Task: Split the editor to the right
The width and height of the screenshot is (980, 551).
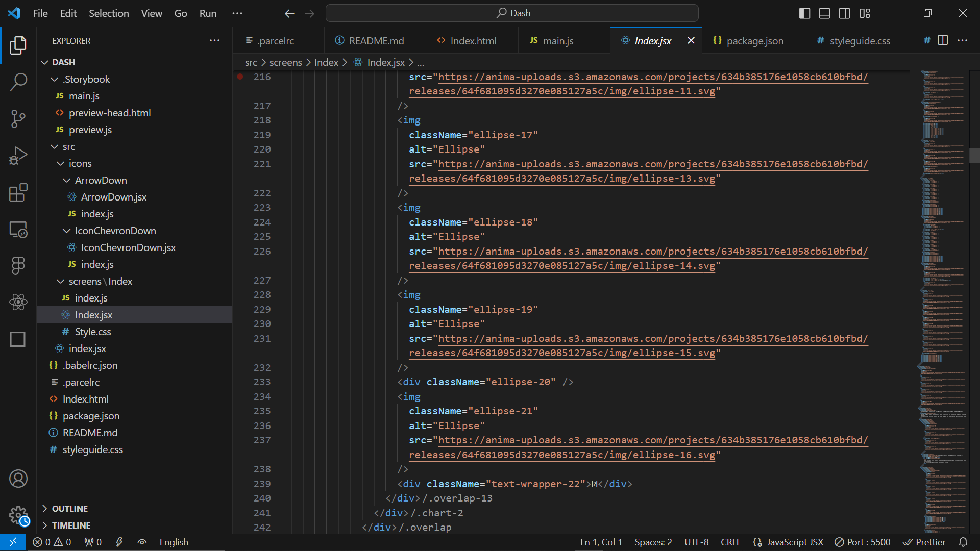Action: (943, 40)
